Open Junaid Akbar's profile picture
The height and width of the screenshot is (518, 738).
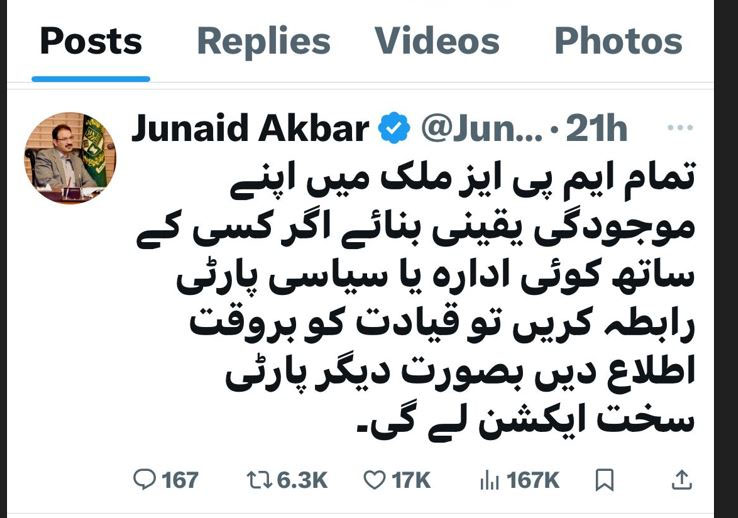click(70, 158)
